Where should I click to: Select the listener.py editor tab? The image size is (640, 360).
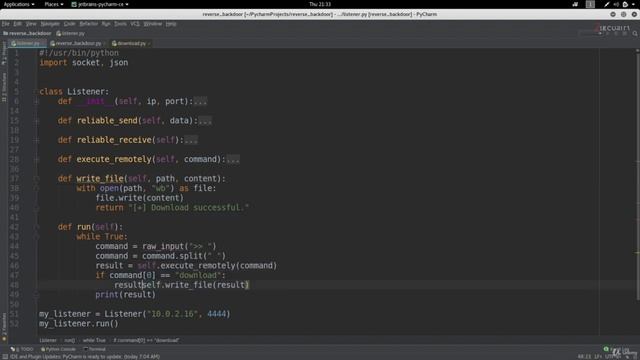click(x=26, y=43)
